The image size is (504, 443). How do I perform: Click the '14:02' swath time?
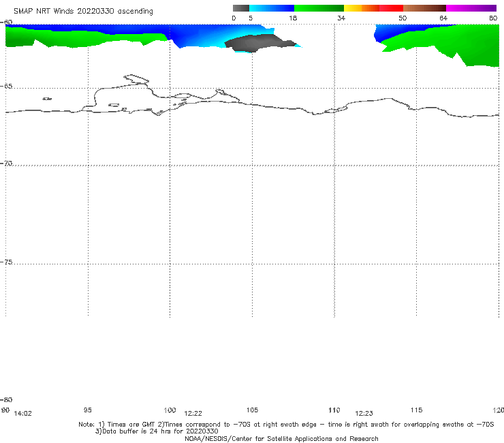coord(23,414)
